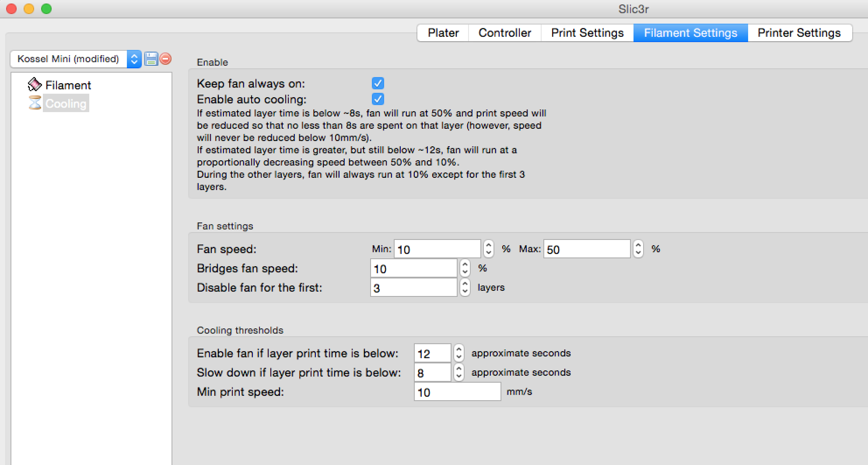
Task: Click the Cooling hourglass icon in sidebar
Action: click(35, 103)
